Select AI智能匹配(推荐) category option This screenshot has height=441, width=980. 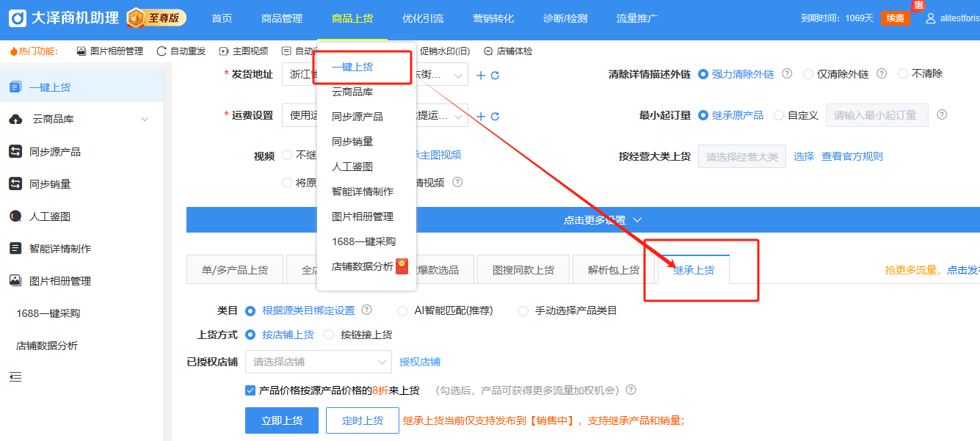pyautogui.click(x=402, y=311)
